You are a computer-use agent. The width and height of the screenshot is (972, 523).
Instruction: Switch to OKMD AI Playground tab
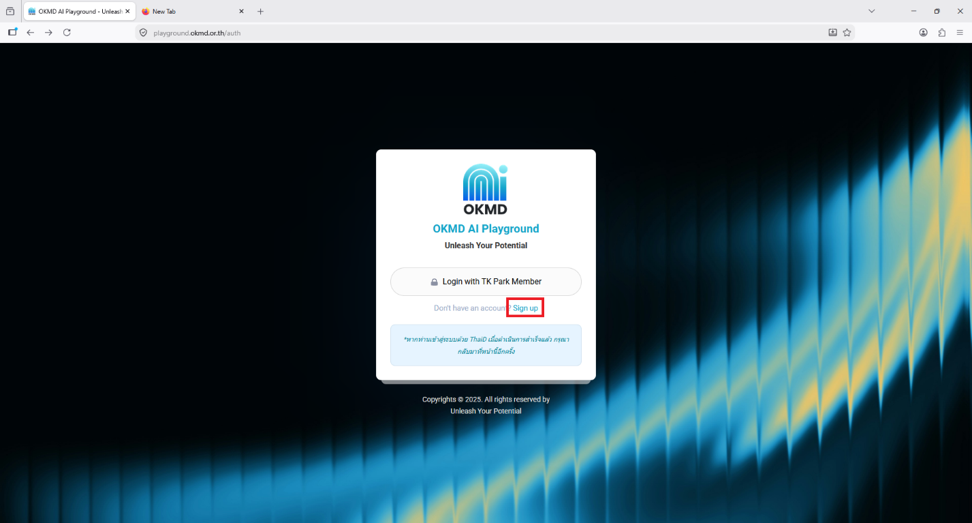point(79,11)
